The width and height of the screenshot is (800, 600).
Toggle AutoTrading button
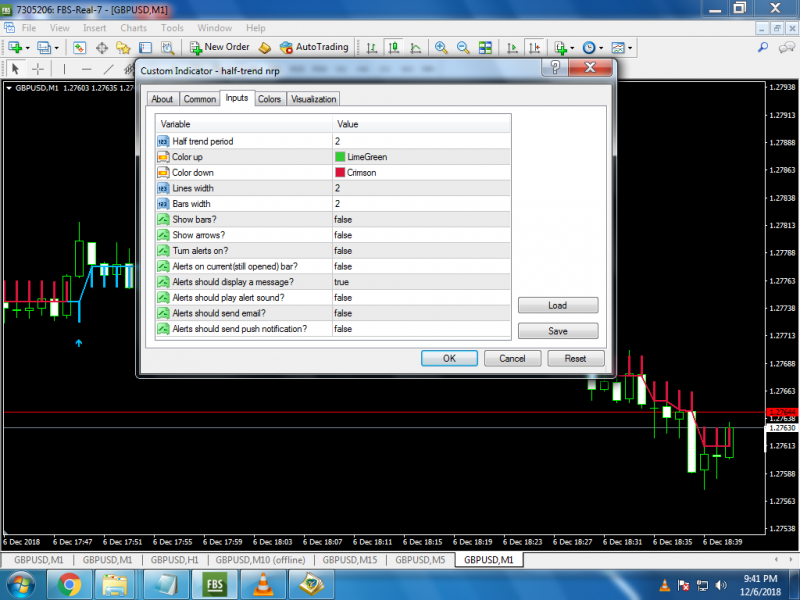click(314, 47)
